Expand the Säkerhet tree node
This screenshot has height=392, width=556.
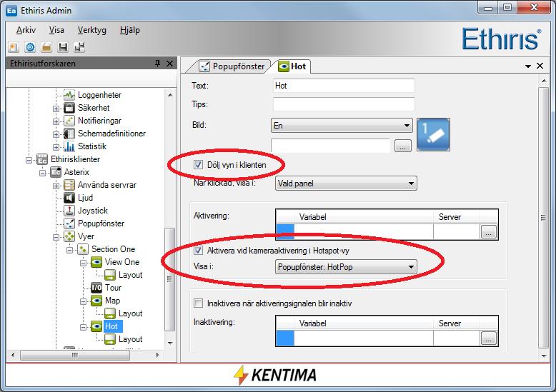pyautogui.click(x=56, y=109)
